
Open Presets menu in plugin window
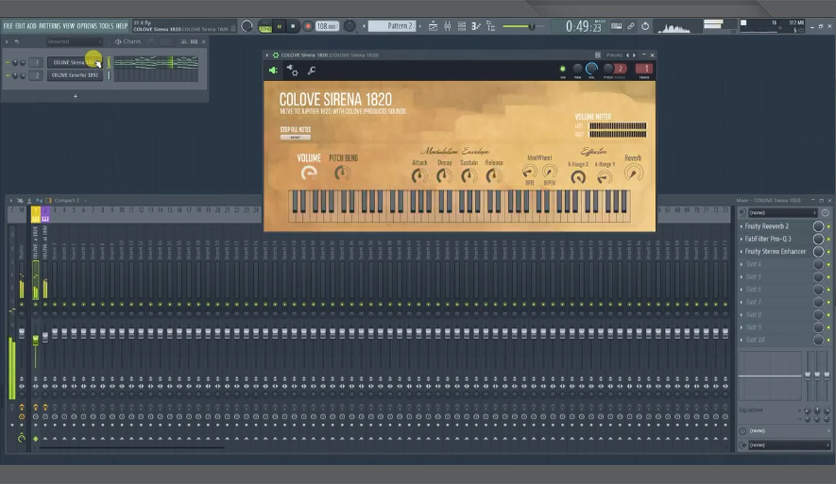click(x=614, y=55)
